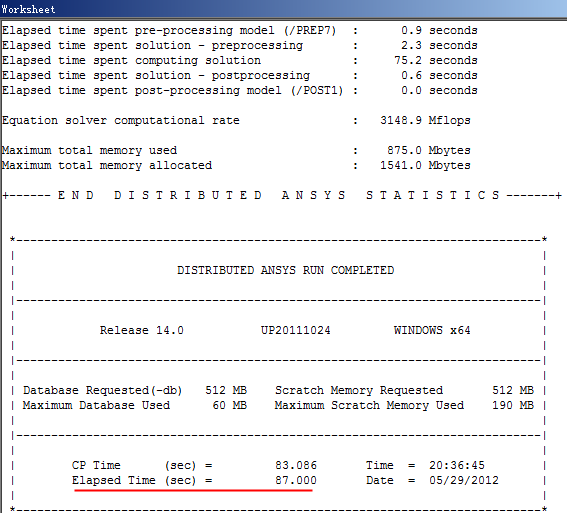The width and height of the screenshot is (567, 513).
Task: Click the '(/POST1)' text
Action: [x=317, y=90]
